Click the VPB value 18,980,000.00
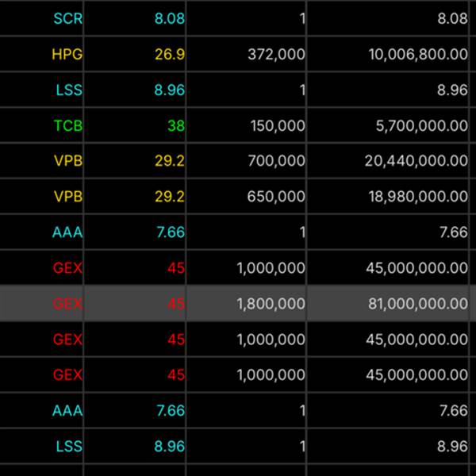Viewport: 476px width, 476px height. click(x=418, y=197)
